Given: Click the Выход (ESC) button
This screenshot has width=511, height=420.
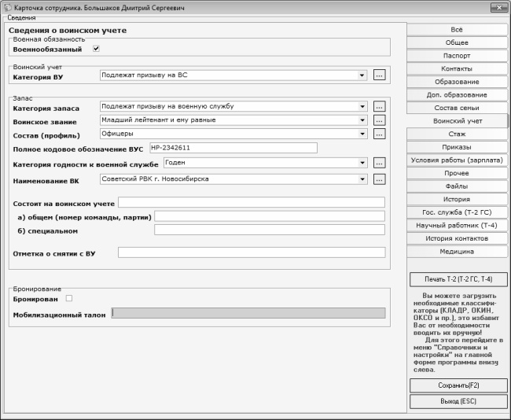Looking at the screenshot, I should (x=458, y=401).
